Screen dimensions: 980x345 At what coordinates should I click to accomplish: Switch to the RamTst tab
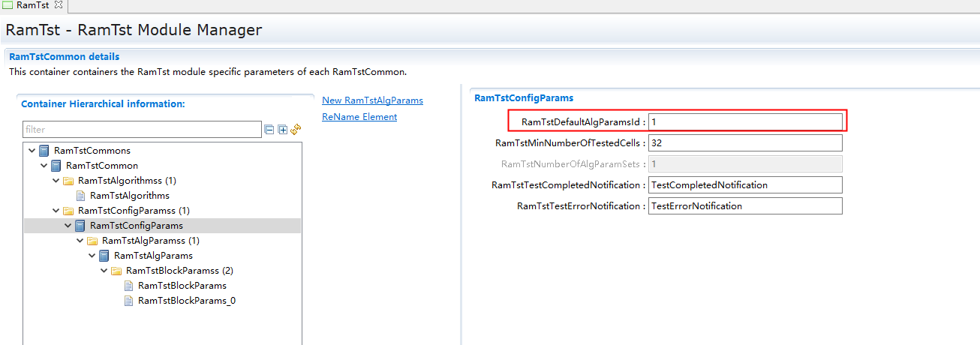tap(32, 5)
